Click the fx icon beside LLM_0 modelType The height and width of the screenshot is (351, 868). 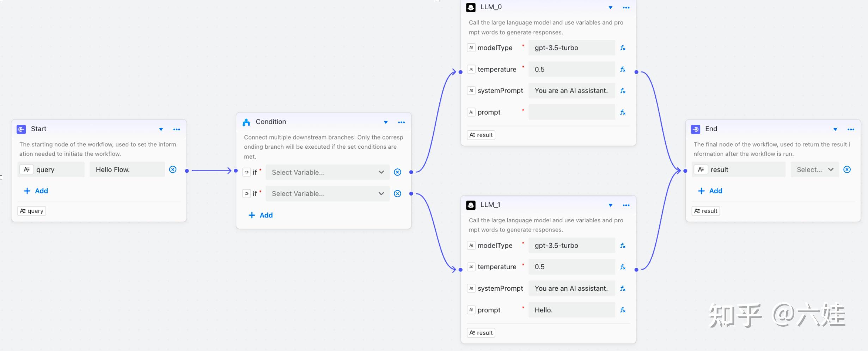tap(623, 48)
